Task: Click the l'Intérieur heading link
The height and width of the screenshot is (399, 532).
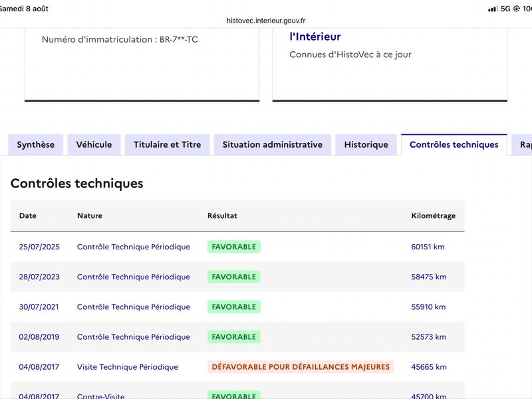Action: click(315, 37)
